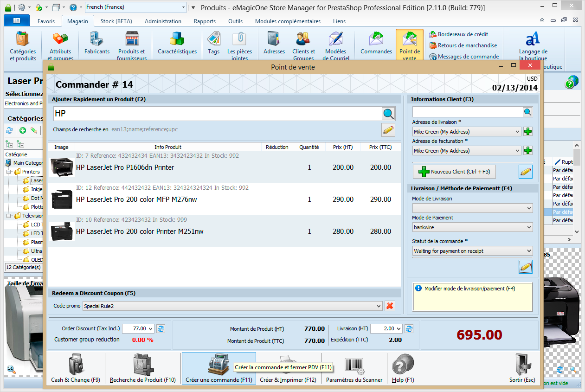Screen dimensions: 585x392
Task: Open Paramètres du Scanner
Action: coord(354,369)
